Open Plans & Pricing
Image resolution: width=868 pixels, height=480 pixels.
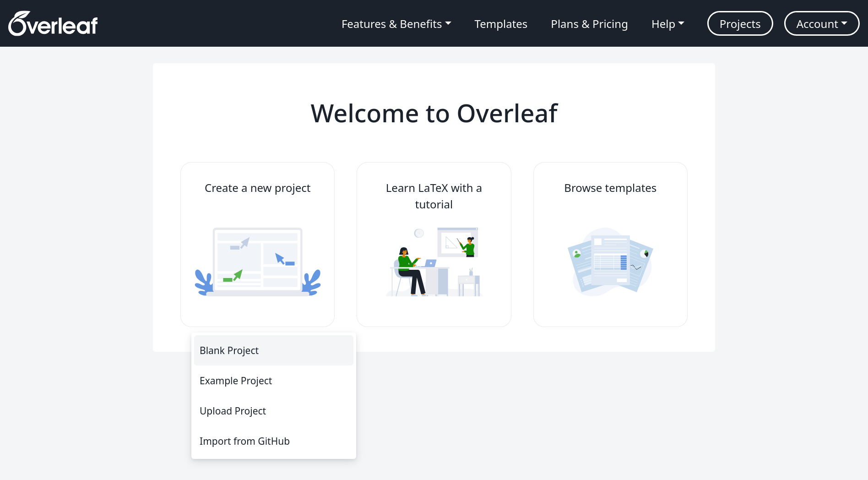(589, 24)
